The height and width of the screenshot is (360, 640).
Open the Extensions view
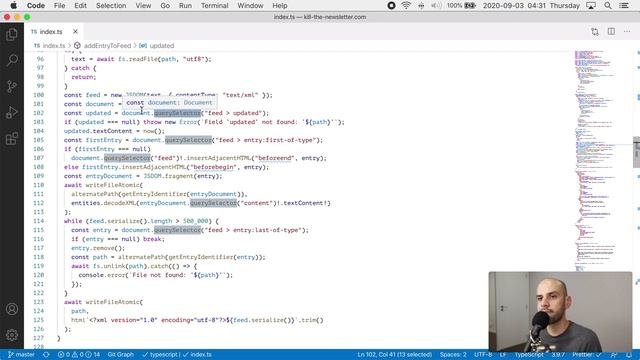[12, 139]
